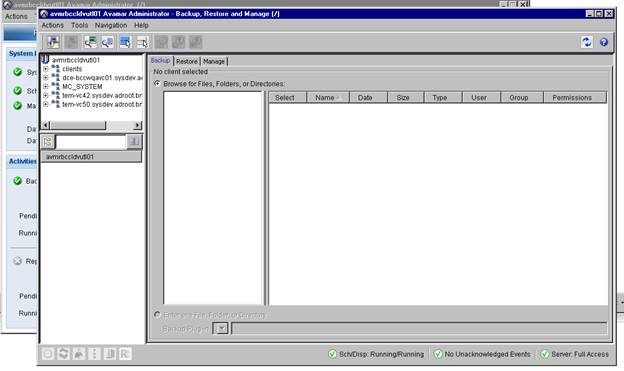624x371 pixels.
Task: Sort by the Size column header
Action: click(x=406, y=98)
